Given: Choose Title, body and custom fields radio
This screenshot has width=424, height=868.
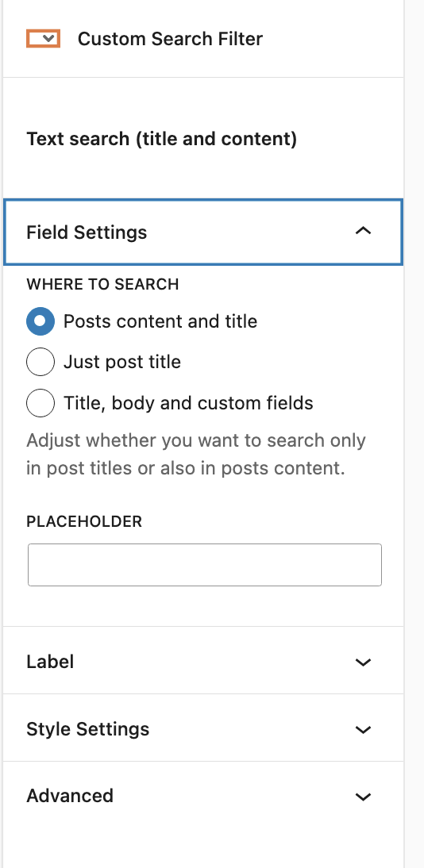Looking at the screenshot, I should pos(40,403).
